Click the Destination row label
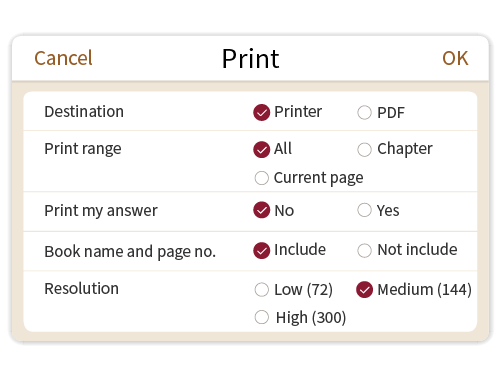This screenshot has height=375, width=500. click(x=84, y=112)
